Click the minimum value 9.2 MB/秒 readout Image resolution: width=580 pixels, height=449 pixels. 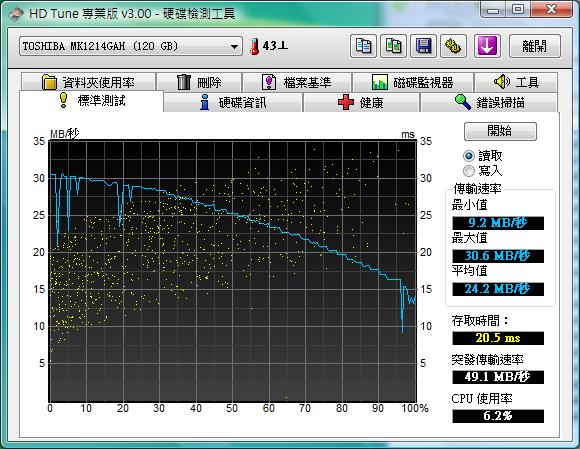click(498, 223)
